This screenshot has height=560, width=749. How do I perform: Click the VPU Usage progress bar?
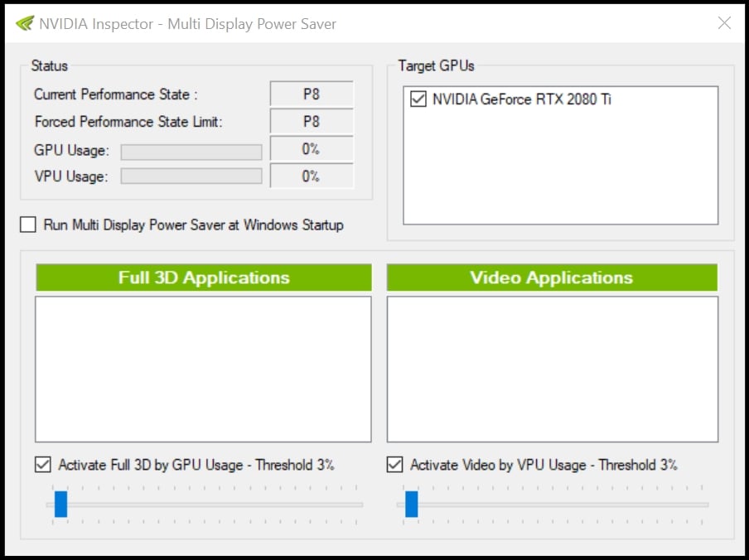point(191,176)
